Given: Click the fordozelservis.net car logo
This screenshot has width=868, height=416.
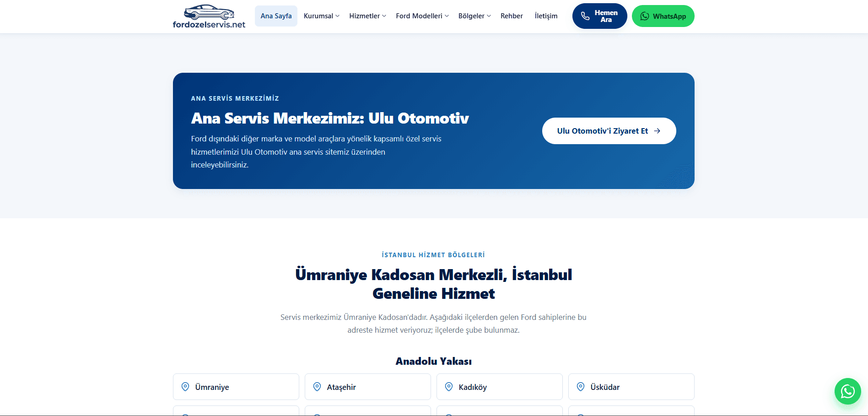Looking at the screenshot, I should 209,16.
